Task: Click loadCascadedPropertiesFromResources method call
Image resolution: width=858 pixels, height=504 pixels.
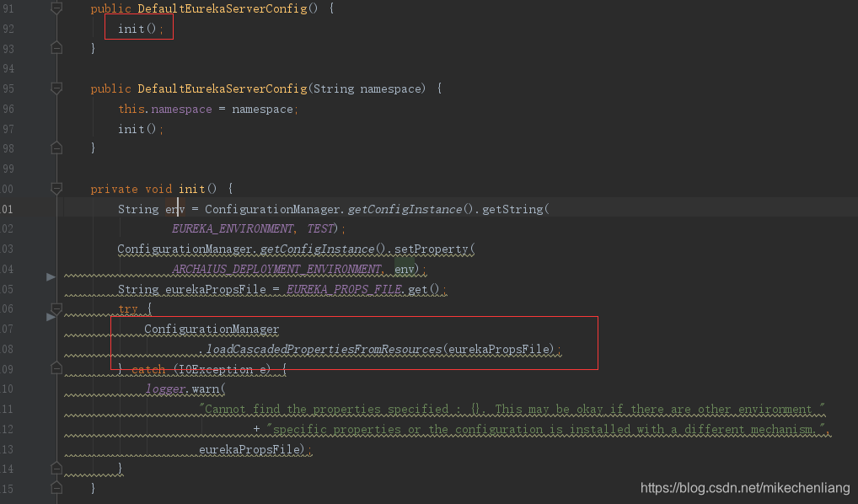Action: click(x=324, y=349)
